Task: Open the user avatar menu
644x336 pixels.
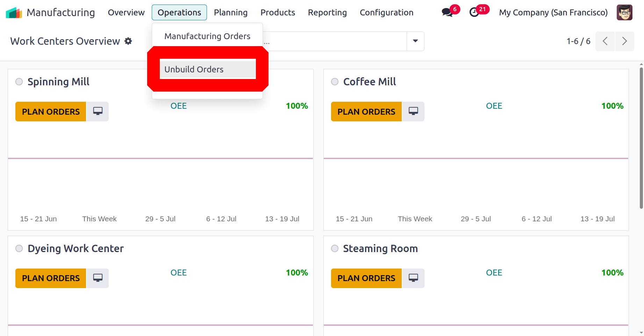Action: [x=624, y=13]
